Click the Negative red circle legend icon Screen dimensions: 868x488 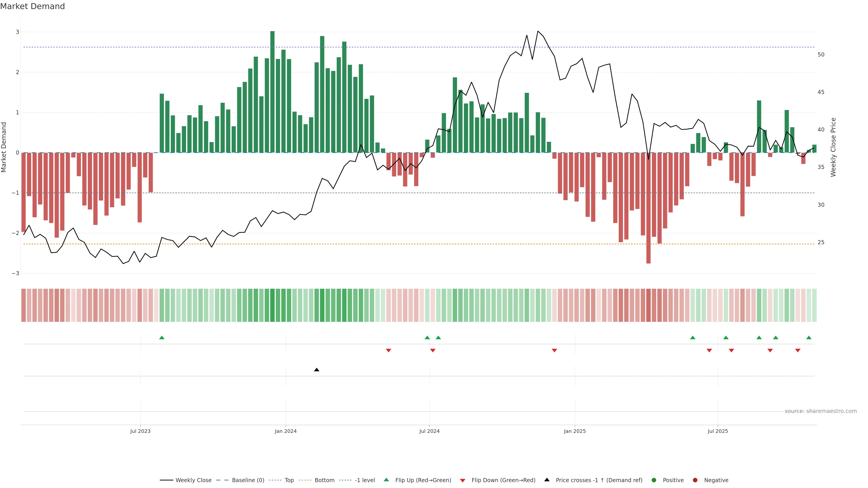coord(695,480)
